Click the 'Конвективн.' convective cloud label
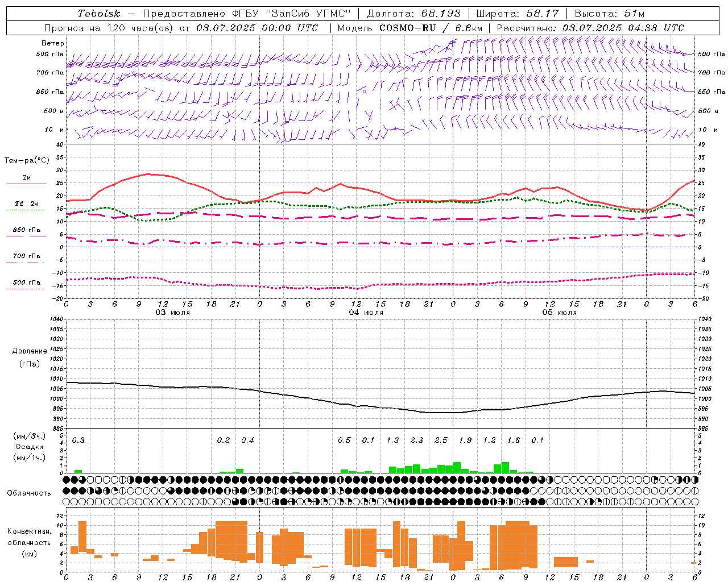The image size is (728, 582). [29, 531]
